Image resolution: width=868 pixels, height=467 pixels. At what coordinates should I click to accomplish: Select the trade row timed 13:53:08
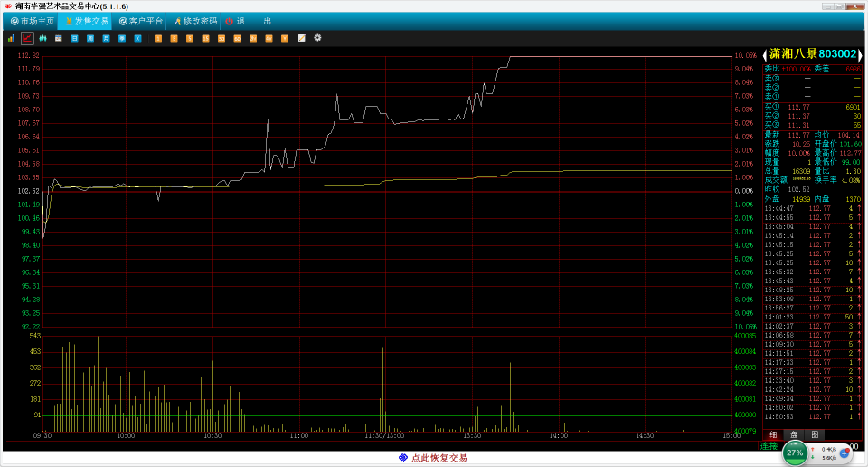[x=813, y=300]
